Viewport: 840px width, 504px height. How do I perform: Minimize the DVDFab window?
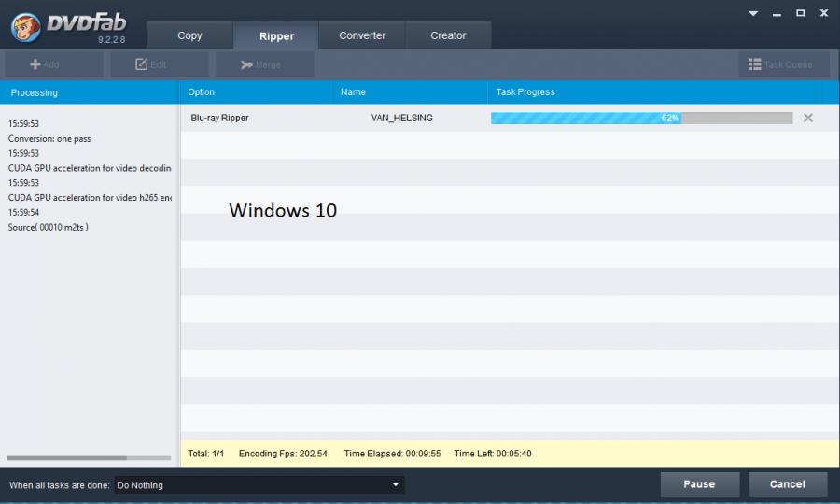pos(777,14)
